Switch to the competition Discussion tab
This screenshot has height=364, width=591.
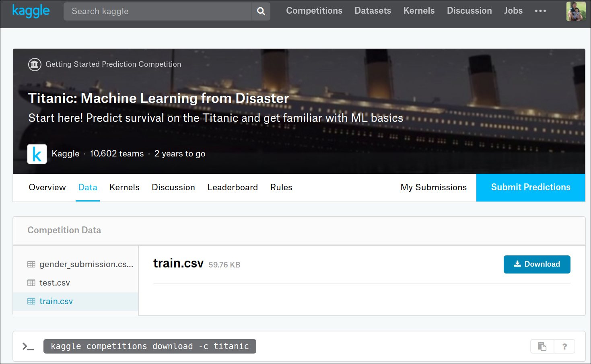pos(173,187)
